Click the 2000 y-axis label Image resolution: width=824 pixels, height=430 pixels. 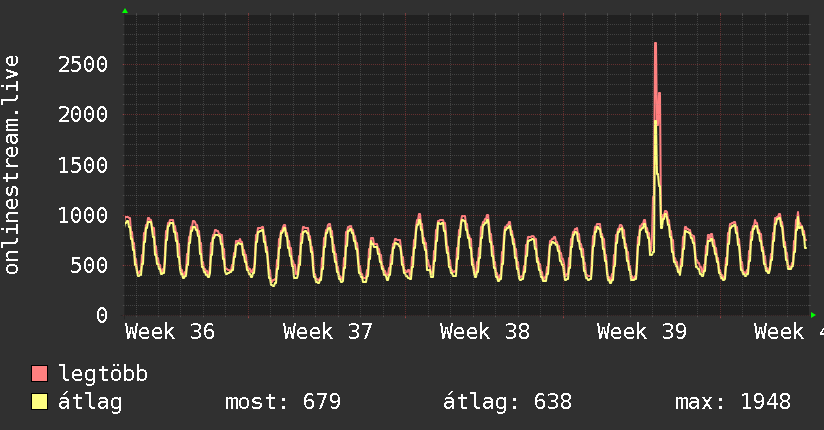(83, 115)
